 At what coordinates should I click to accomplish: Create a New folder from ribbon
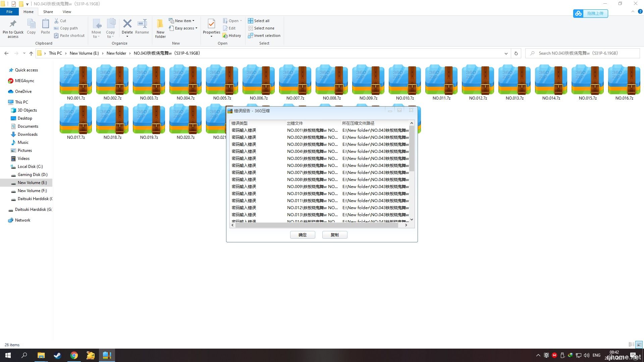tap(160, 28)
